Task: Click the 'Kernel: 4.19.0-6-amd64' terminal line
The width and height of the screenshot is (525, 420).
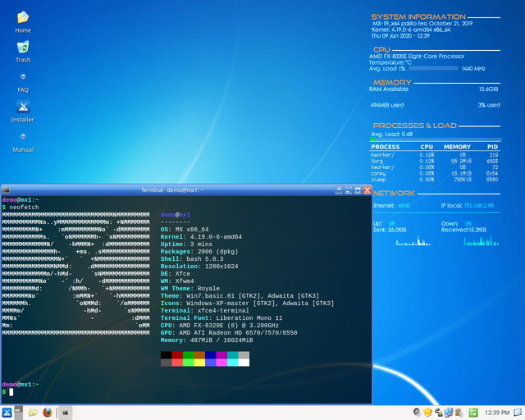Action: 201,237
